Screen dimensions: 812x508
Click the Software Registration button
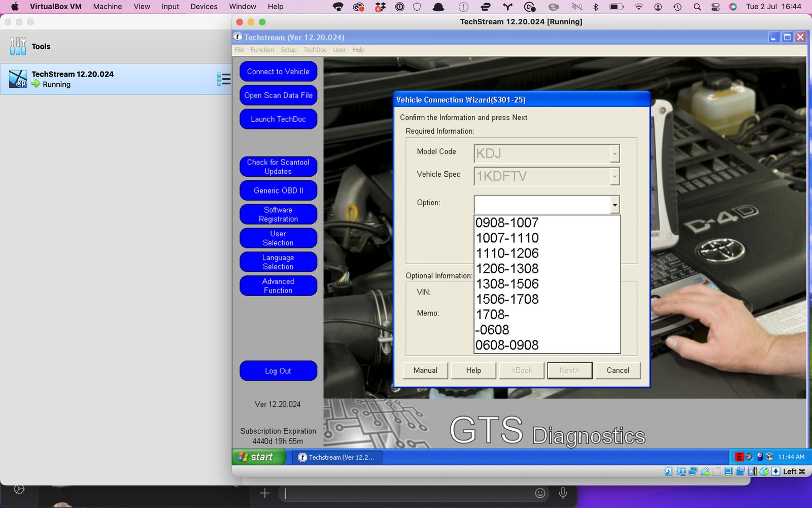pyautogui.click(x=278, y=214)
